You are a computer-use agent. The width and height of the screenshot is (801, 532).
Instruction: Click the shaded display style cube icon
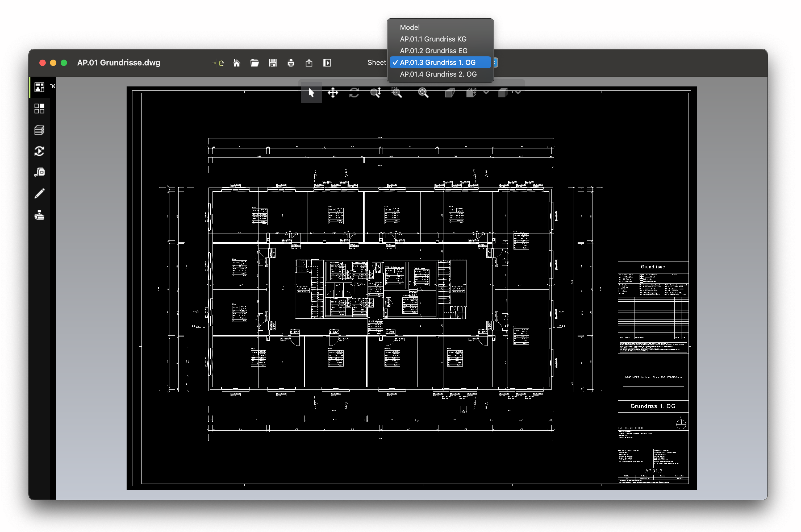[503, 92]
